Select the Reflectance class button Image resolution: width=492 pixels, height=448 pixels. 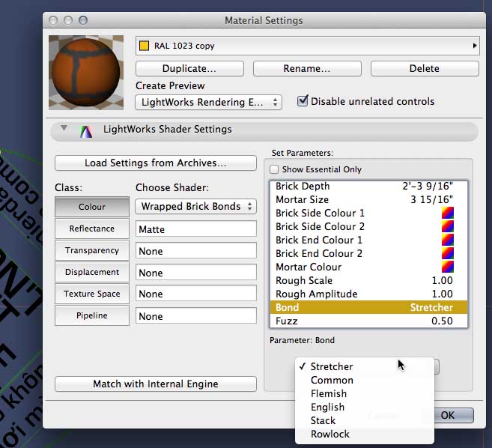click(x=92, y=228)
